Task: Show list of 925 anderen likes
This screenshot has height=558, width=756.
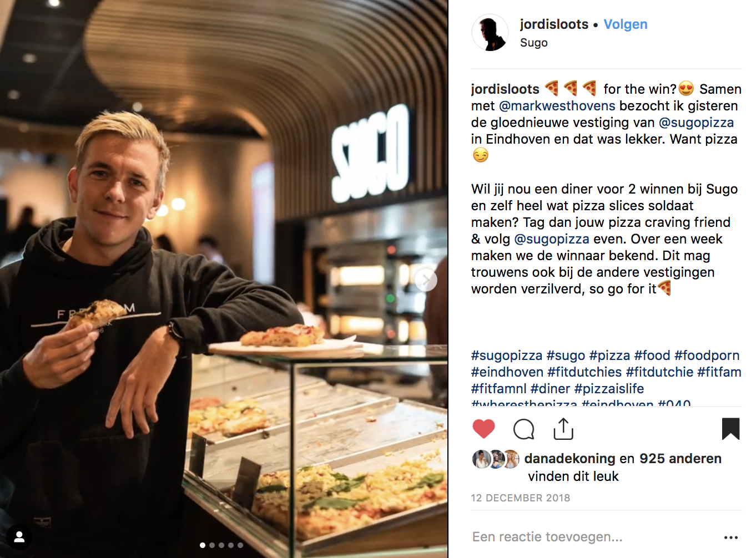Action: [681, 459]
